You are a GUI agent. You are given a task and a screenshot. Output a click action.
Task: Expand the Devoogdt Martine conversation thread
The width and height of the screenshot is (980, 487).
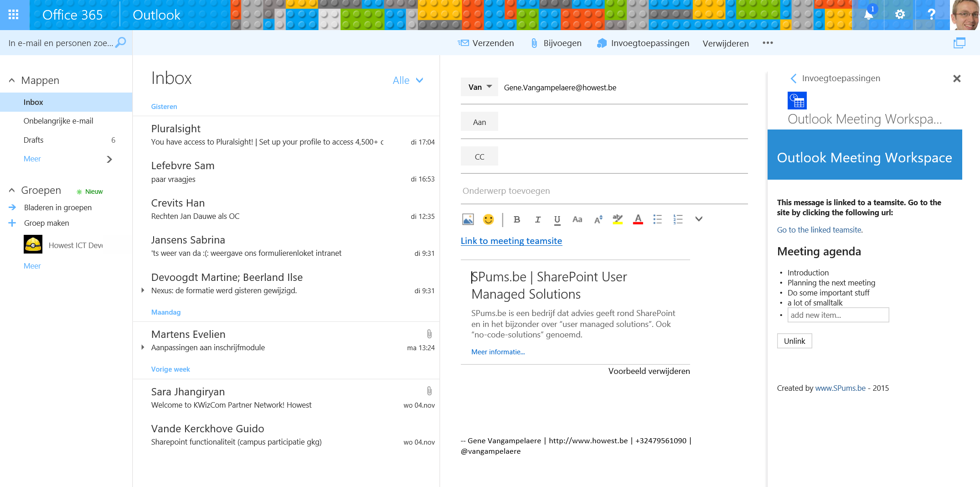143,290
